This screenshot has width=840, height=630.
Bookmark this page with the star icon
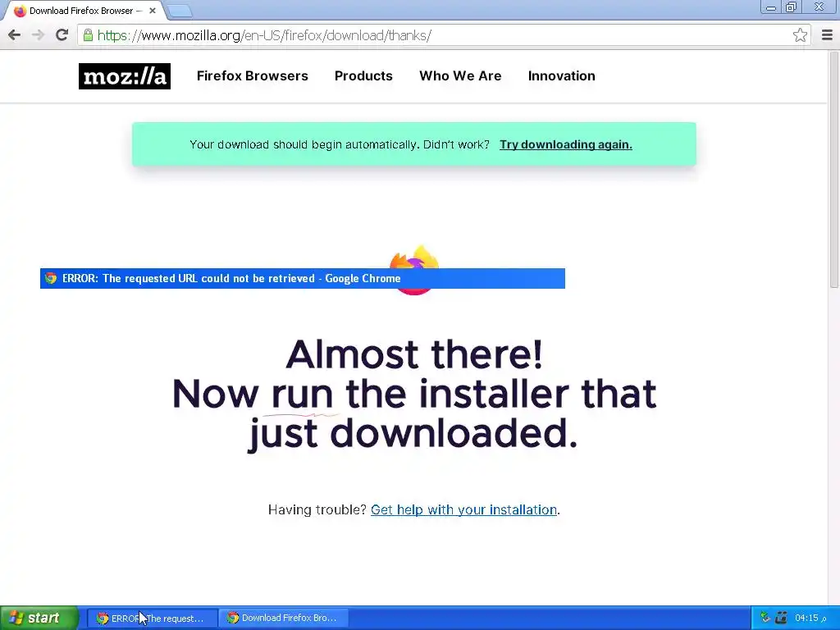coord(800,35)
